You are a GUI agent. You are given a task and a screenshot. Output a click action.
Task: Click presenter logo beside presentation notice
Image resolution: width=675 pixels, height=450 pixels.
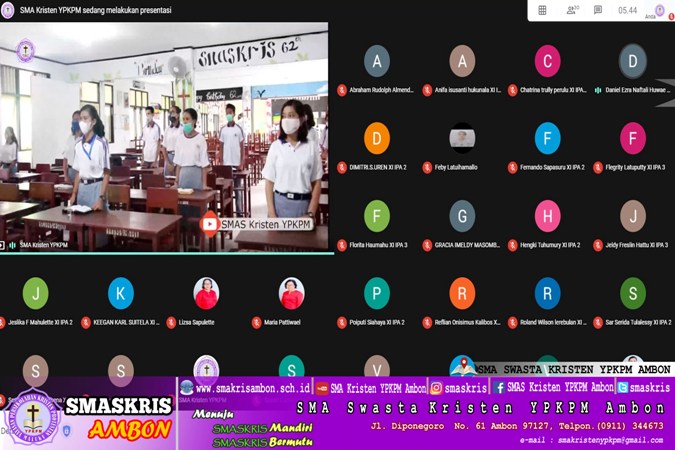(x=7, y=10)
